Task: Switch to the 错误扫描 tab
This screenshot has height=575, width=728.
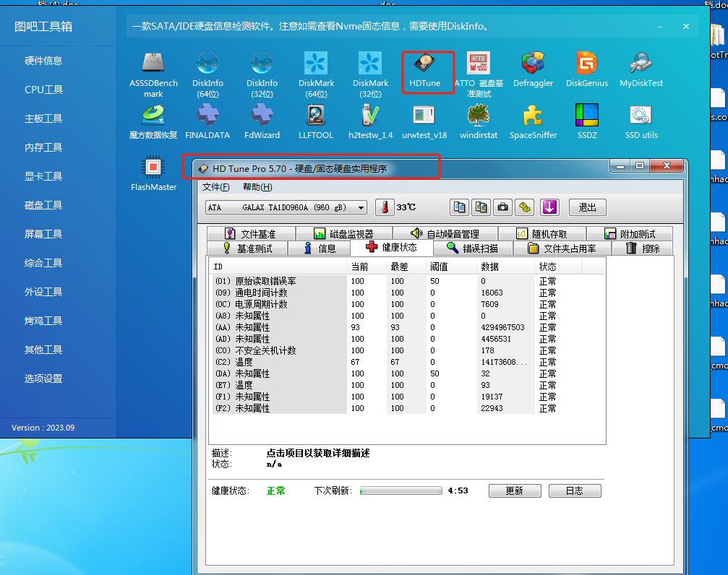Action: coord(473,248)
